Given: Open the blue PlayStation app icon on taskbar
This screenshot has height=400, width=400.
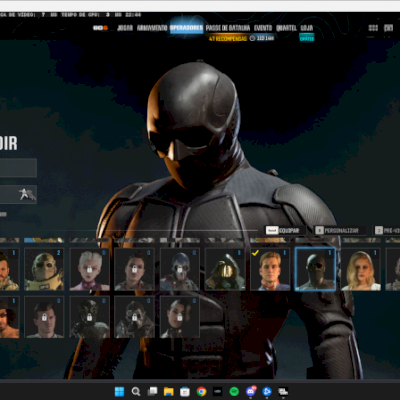Looking at the screenshot, I should coord(267,391).
